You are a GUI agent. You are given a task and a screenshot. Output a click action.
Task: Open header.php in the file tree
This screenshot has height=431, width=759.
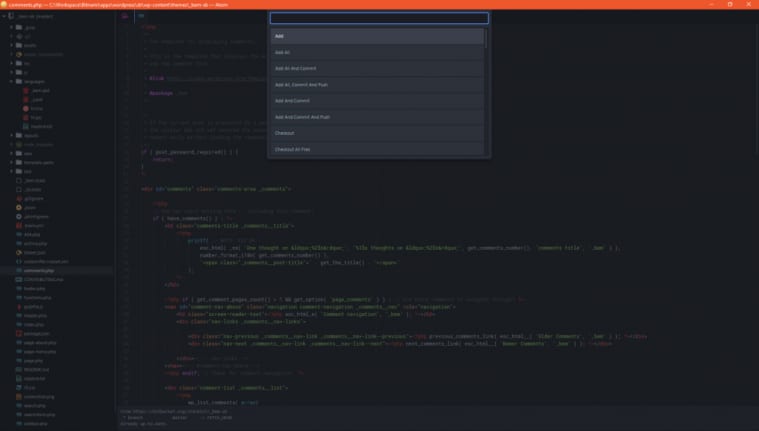[35, 316]
